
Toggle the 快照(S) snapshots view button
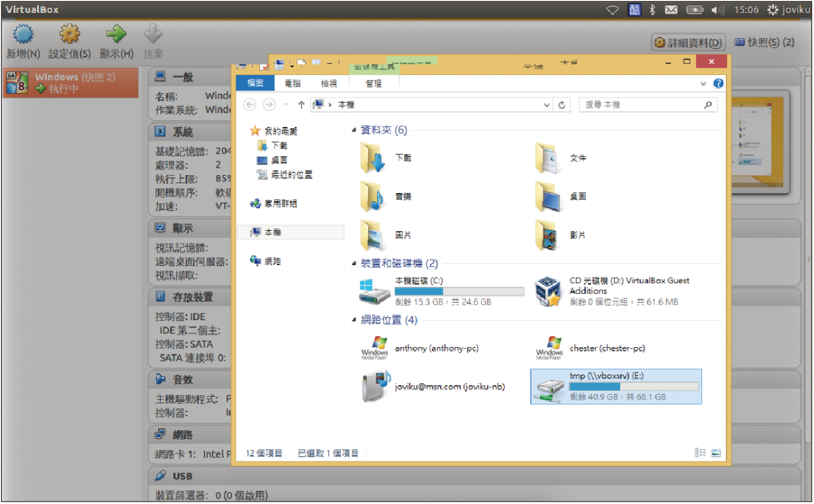tap(764, 43)
